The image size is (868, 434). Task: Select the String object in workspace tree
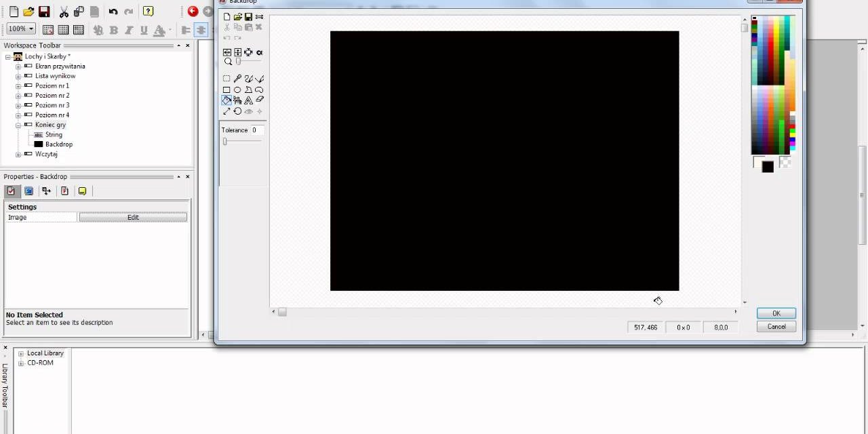54,135
